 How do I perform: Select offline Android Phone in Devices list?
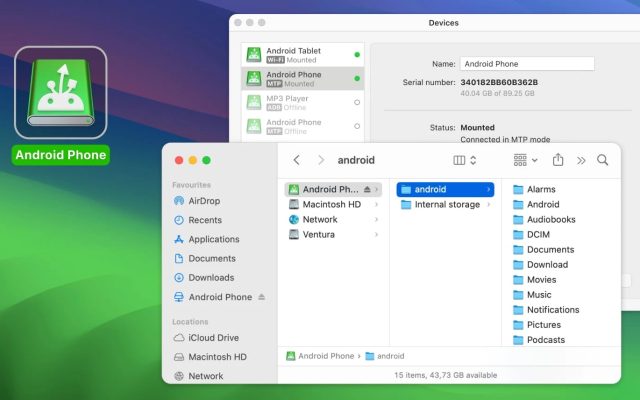(302, 126)
